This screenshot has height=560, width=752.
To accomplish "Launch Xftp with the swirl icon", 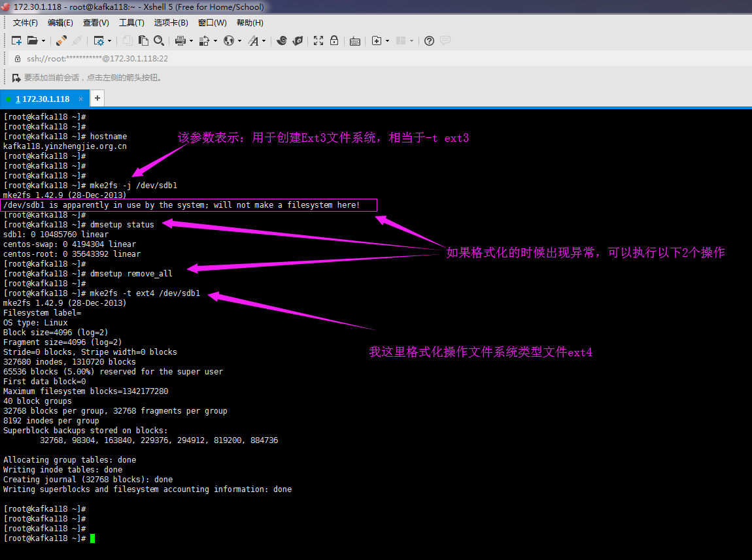I will [282, 41].
